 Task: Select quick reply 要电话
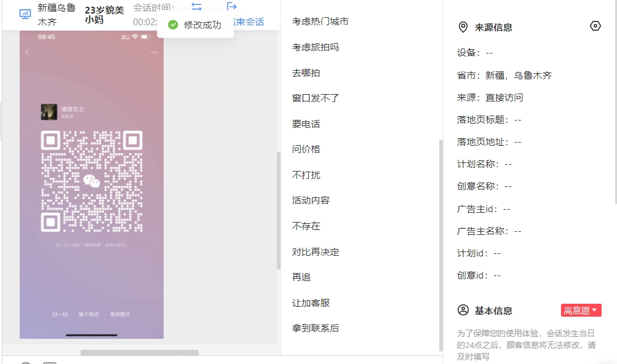pyautogui.click(x=306, y=124)
